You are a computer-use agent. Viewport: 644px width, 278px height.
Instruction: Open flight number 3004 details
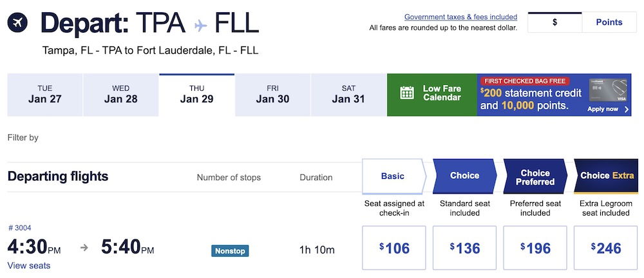click(x=19, y=228)
